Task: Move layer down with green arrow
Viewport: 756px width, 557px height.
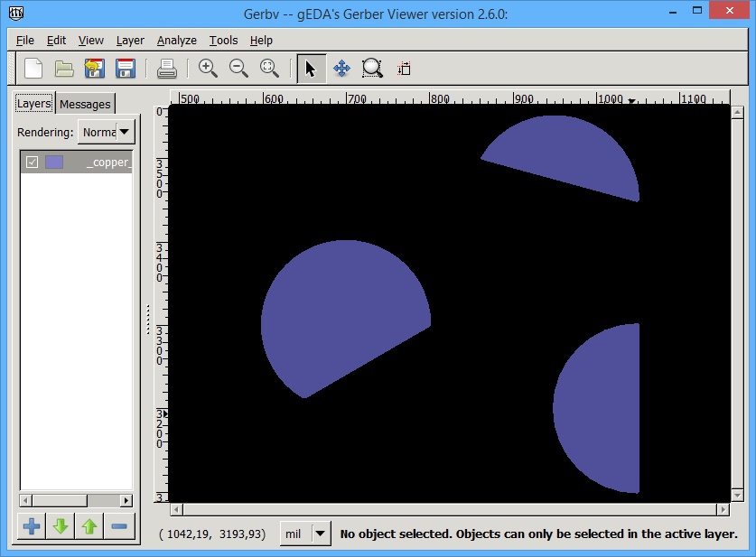Action: pos(61,526)
